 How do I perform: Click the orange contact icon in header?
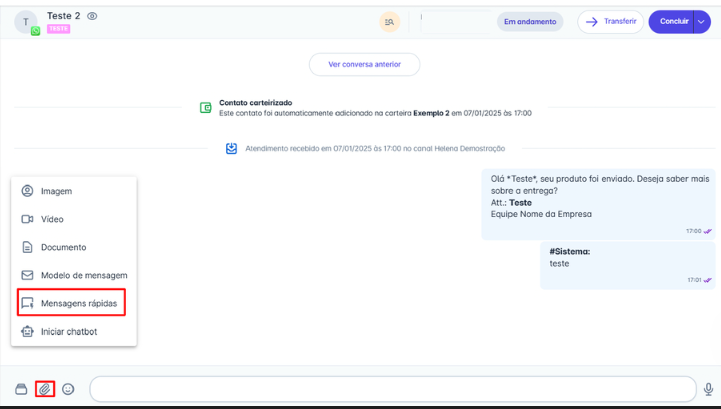point(389,22)
